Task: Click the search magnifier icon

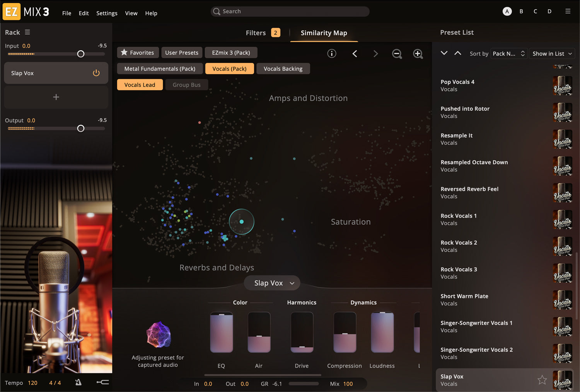Action: [x=217, y=12]
